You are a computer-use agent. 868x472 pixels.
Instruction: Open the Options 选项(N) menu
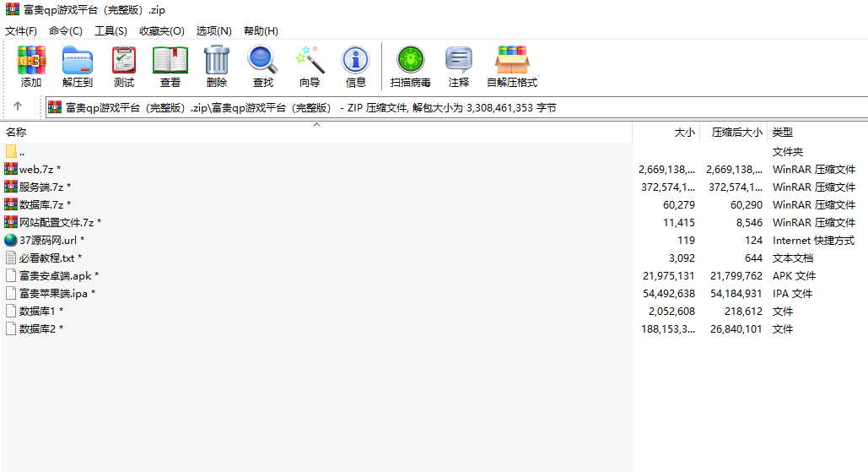213,31
